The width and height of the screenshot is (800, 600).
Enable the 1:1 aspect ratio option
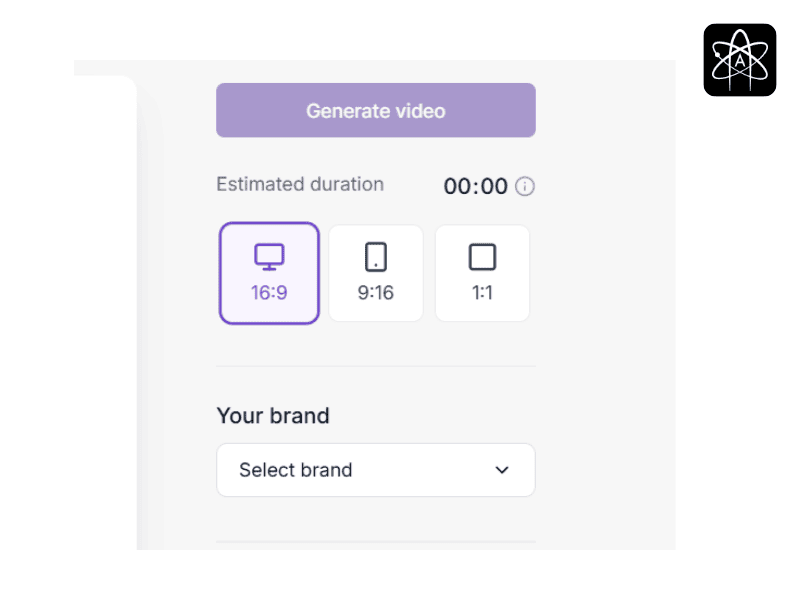click(482, 273)
